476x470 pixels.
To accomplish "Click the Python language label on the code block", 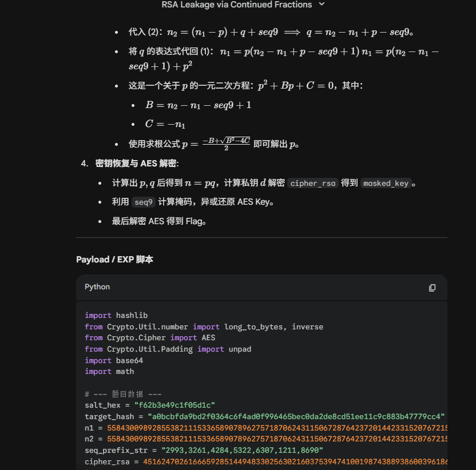I will tap(97, 287).
